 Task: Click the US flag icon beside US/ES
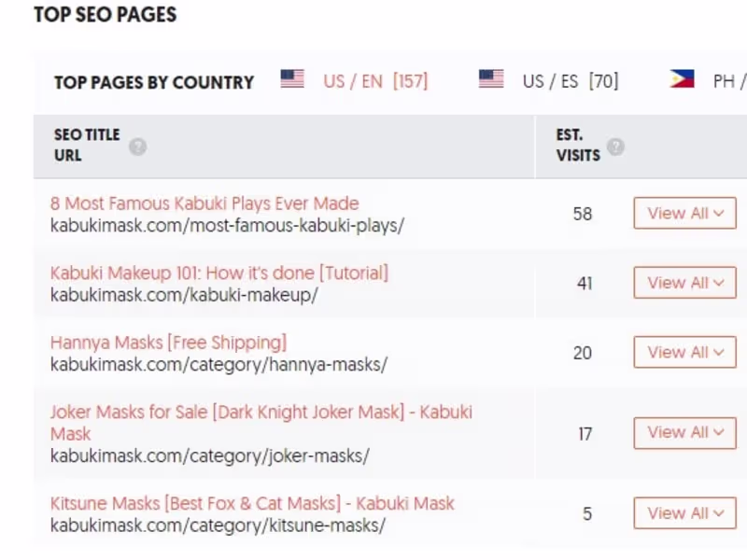click(492, 80)
